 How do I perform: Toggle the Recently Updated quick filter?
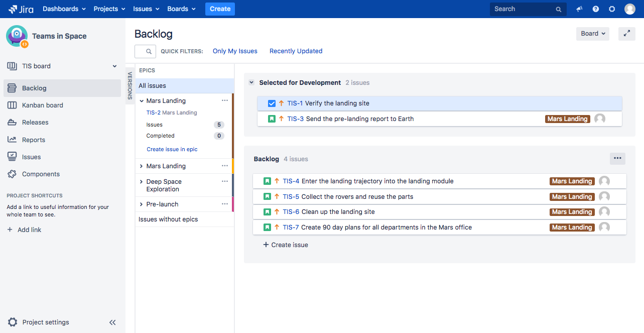point(296,51)
